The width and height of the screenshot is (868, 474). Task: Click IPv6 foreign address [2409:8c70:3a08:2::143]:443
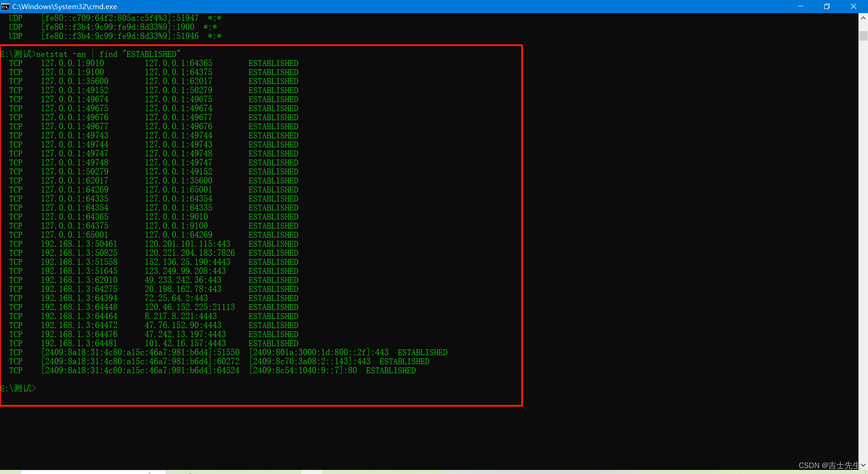310,361
